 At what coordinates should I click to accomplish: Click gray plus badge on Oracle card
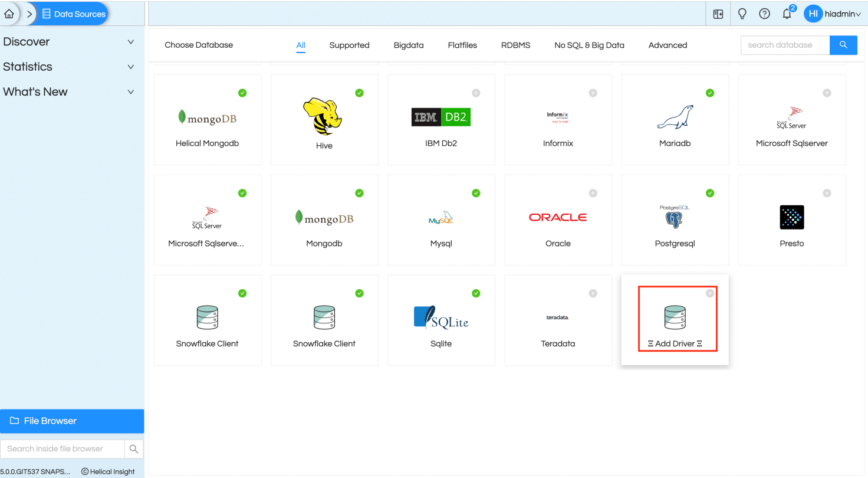593,193
